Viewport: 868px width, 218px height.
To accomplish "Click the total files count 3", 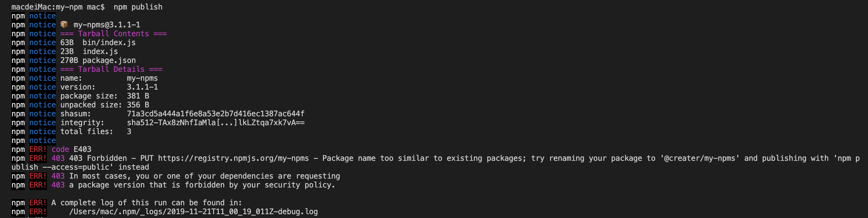I will 129,132.
